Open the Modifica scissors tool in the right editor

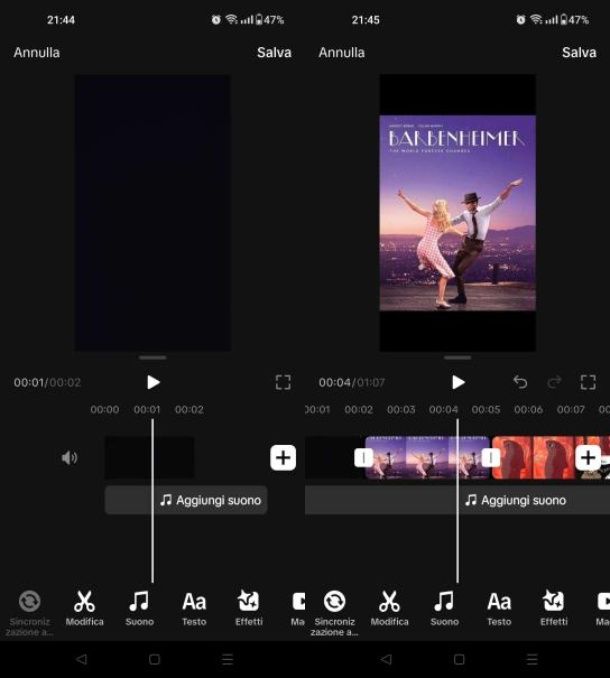390,608
